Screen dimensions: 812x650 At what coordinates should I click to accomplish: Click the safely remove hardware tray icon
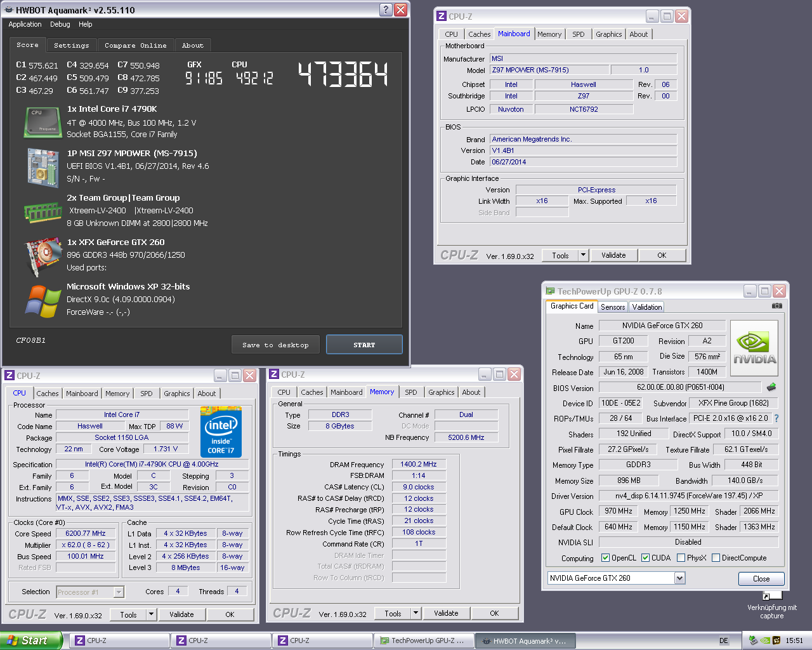753,640
